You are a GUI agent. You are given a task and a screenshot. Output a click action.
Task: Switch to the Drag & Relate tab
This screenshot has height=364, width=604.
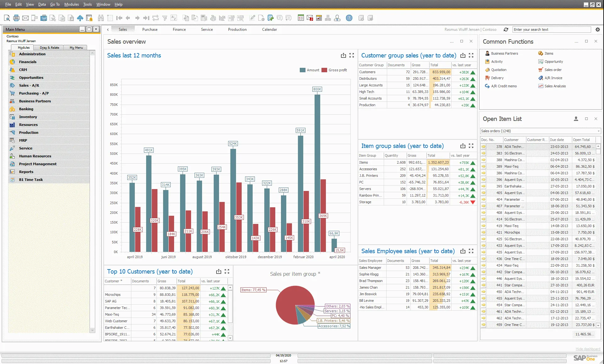pyautogui.click(x=49, y=47)
